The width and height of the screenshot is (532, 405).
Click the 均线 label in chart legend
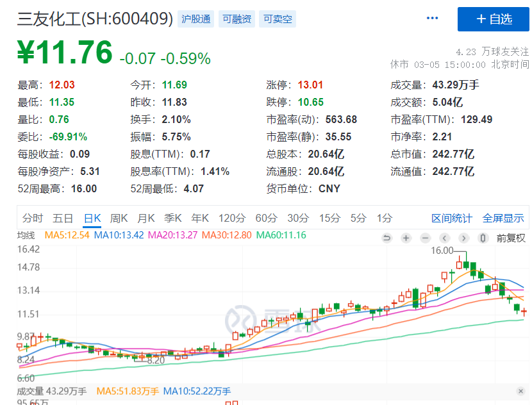coord(26,235)
